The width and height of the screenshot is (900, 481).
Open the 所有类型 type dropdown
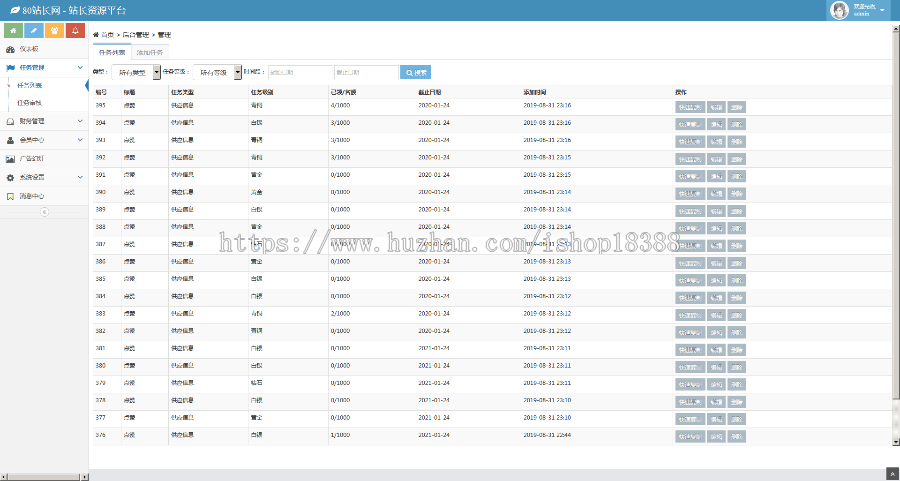pyautogui.click(x=135, y=72)
